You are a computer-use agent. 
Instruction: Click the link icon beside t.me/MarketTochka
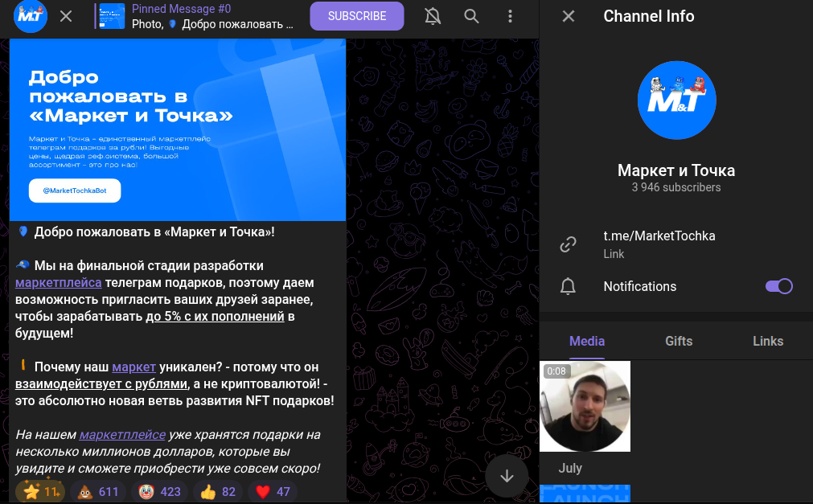pos(569,244)
